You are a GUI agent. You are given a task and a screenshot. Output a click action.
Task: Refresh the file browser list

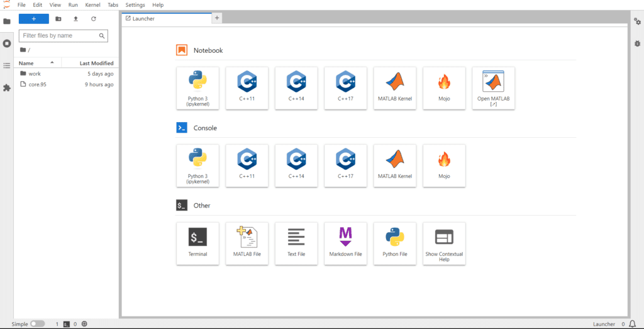tap(93, 19)
